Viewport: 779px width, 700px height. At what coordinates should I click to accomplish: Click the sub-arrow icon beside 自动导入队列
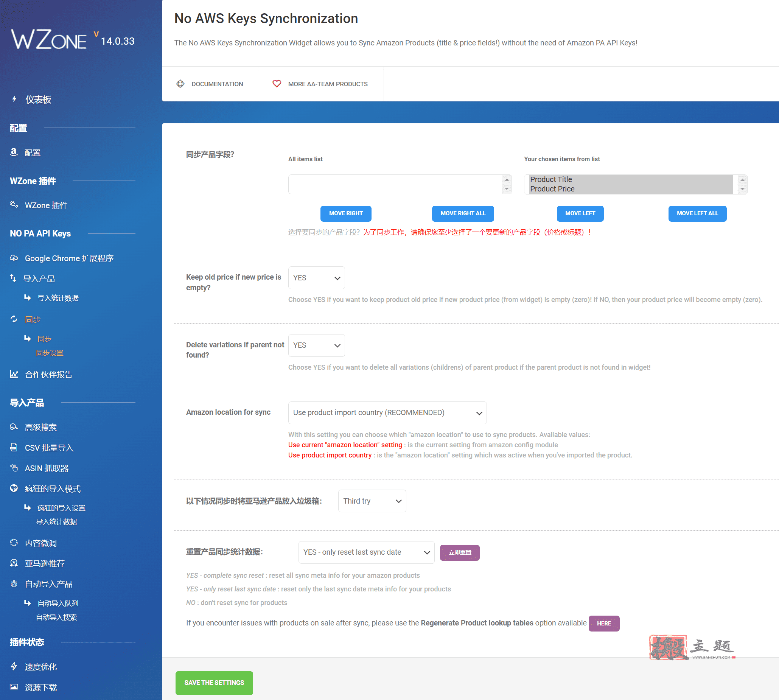[27, 603]
